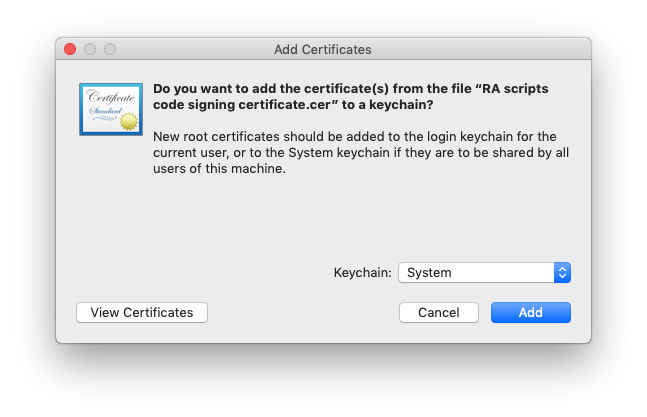
Task: Click the bold question about adding certificate(s)
Action: [351, 97]
